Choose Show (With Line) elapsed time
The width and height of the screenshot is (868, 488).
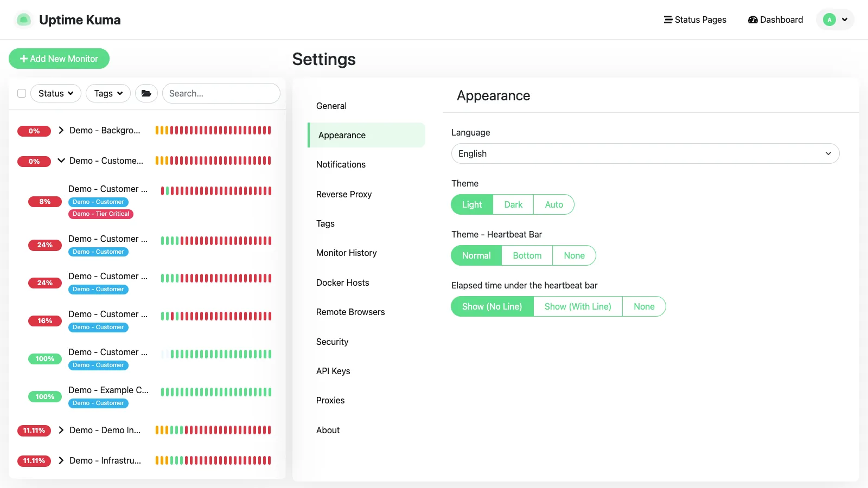coord(578,306)
